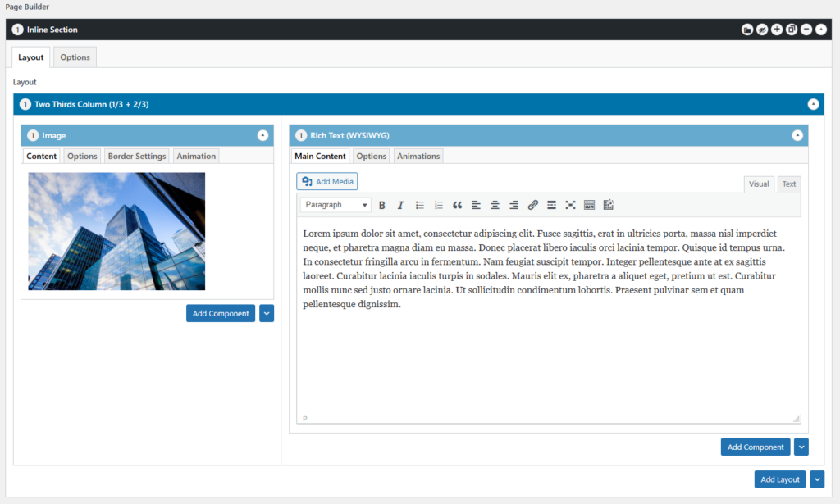
Task: Open the Paragraph format dropdown
Action: click(x=336, y=205)
